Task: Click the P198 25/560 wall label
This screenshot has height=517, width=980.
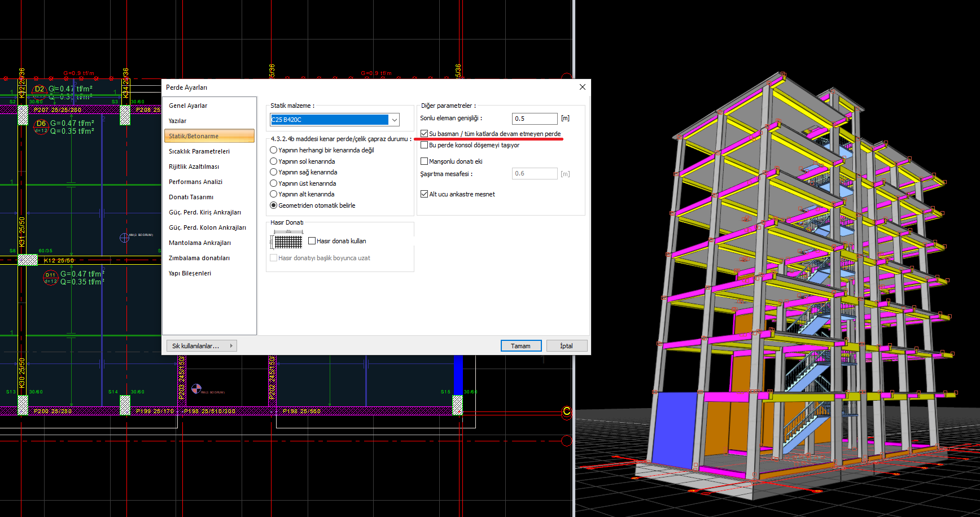Action: (x=302, y=411)
